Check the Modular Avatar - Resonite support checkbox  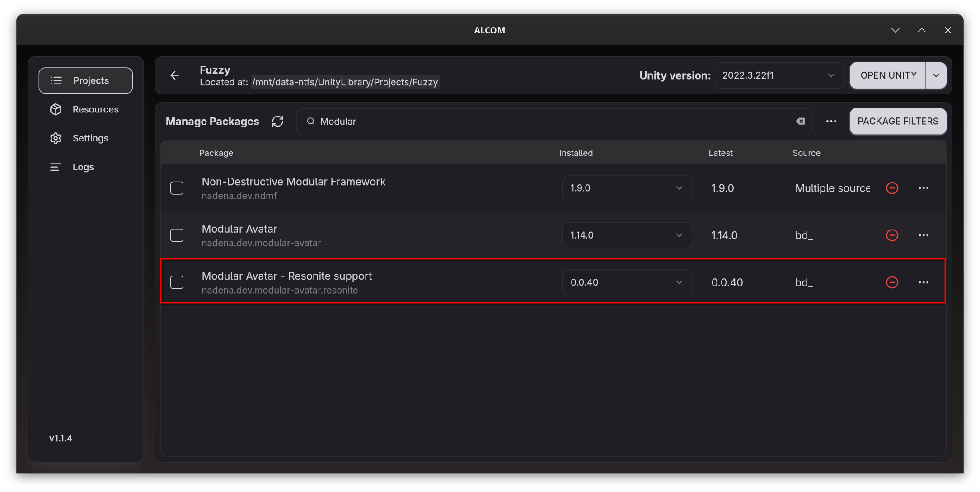point(177,282)
